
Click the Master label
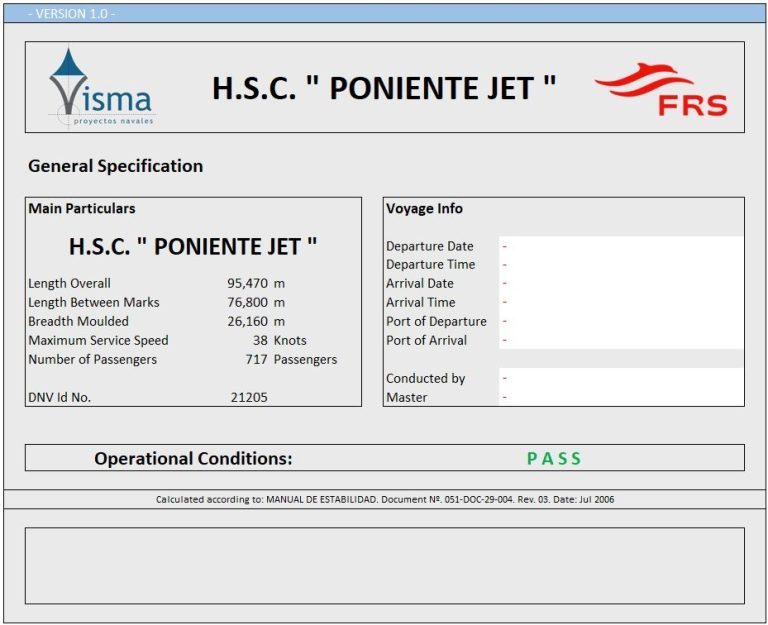click(x=407, y=397)
